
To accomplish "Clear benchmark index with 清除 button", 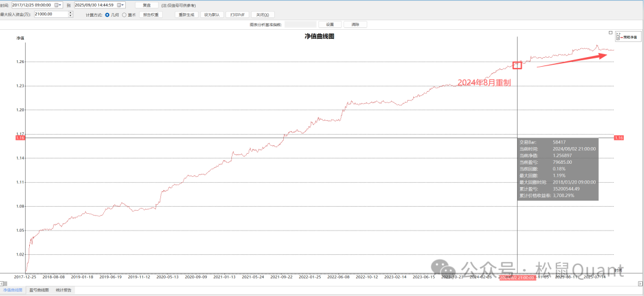I will point(355,24).
